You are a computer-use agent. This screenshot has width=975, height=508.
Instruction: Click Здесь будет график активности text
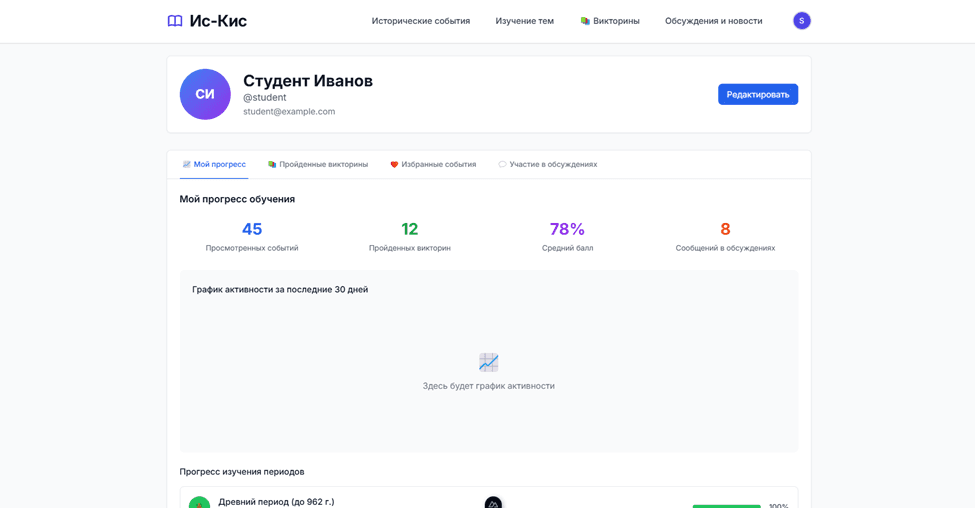click(489, 386)
